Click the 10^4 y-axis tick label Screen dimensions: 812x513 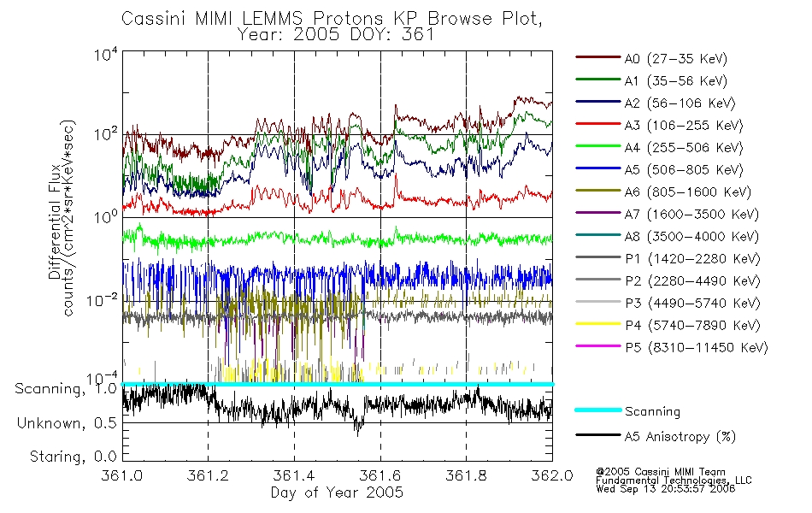pos(106,54)
